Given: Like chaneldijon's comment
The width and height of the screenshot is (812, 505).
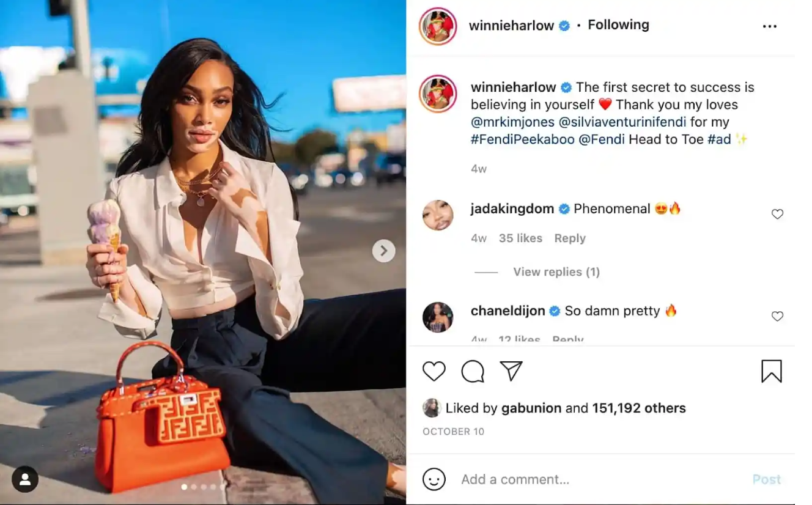Looking at the screenshot, I should coord(777,316).
